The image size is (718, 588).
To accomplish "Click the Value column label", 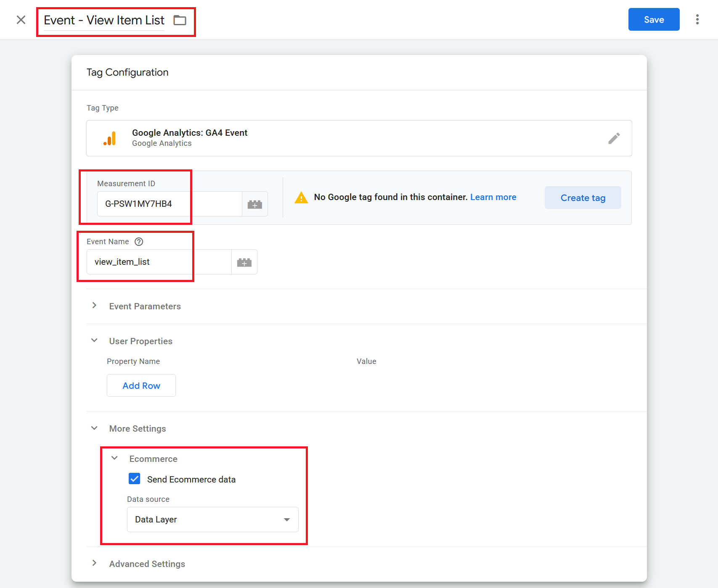I will pyautogui.click(x=366, y=361).
